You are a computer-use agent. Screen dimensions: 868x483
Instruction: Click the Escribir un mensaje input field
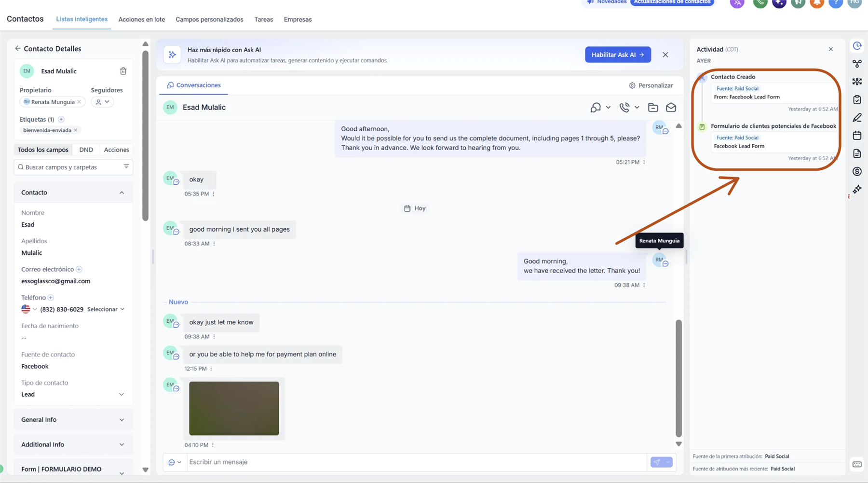tap(417, 462)
